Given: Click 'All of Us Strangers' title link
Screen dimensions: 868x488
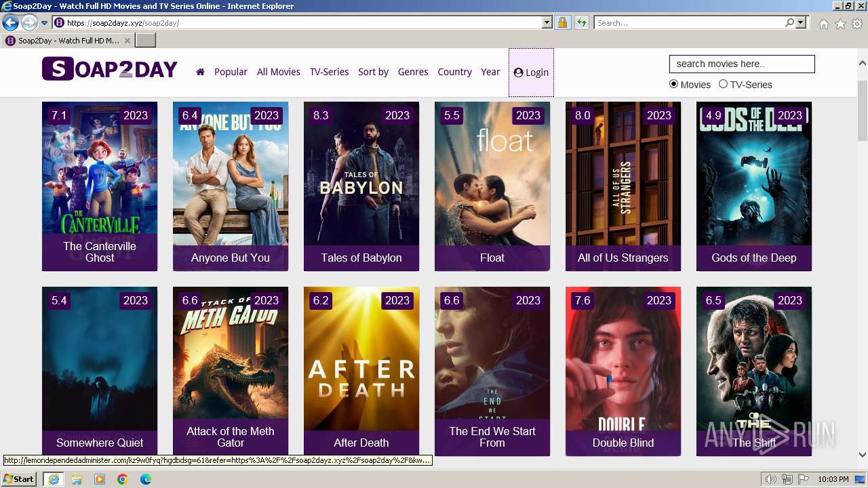Looking at the screenshot, I should (x=623, y=258).
